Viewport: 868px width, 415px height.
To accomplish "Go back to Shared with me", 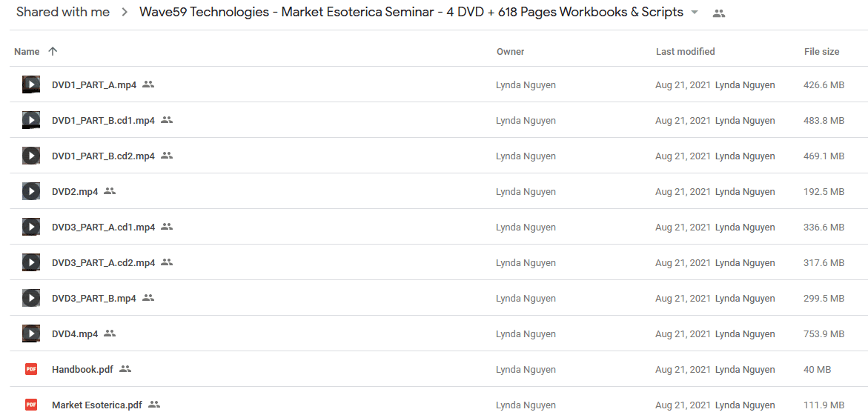I will [63, 12].
